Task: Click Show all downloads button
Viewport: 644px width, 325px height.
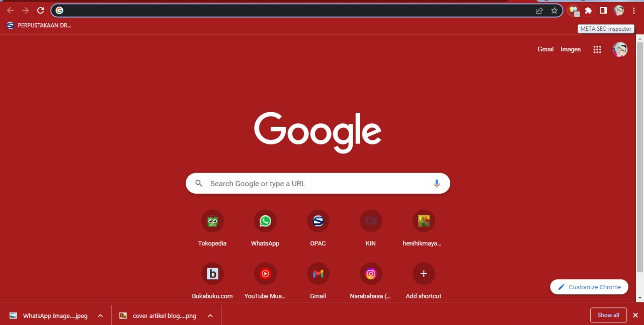Action: tap(608, 315)
